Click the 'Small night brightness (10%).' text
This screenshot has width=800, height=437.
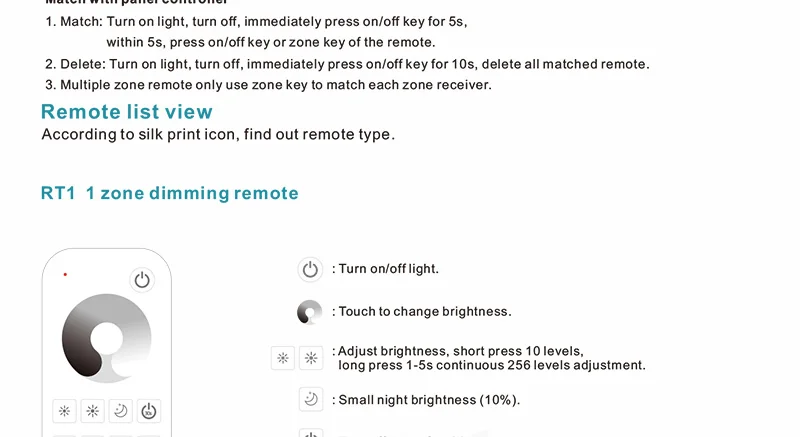[x=429, y=400]
